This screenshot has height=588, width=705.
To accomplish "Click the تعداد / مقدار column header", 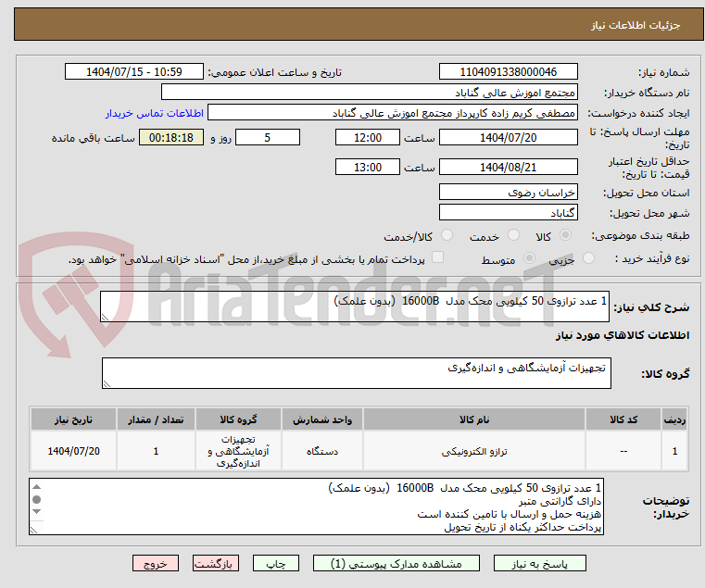I will 156,419.
